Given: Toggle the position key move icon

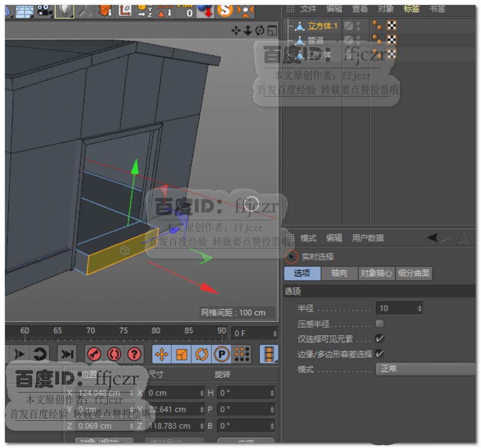Looking at the screenshot, I should [162, 354].
